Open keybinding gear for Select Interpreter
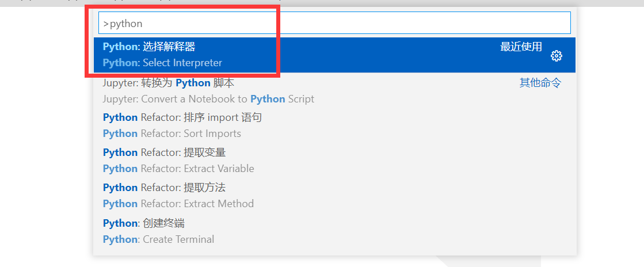Image resolution: width=644 pixels, height=267 pixels. (556, 56)
